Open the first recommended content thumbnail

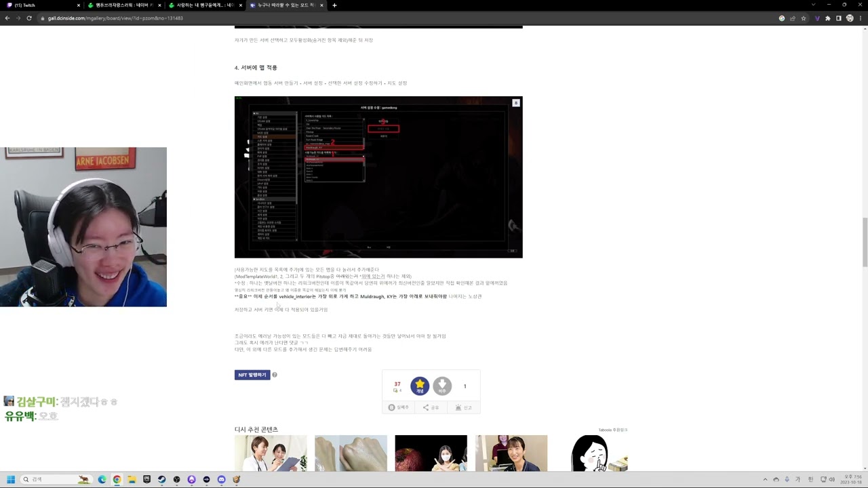[271, 453]
